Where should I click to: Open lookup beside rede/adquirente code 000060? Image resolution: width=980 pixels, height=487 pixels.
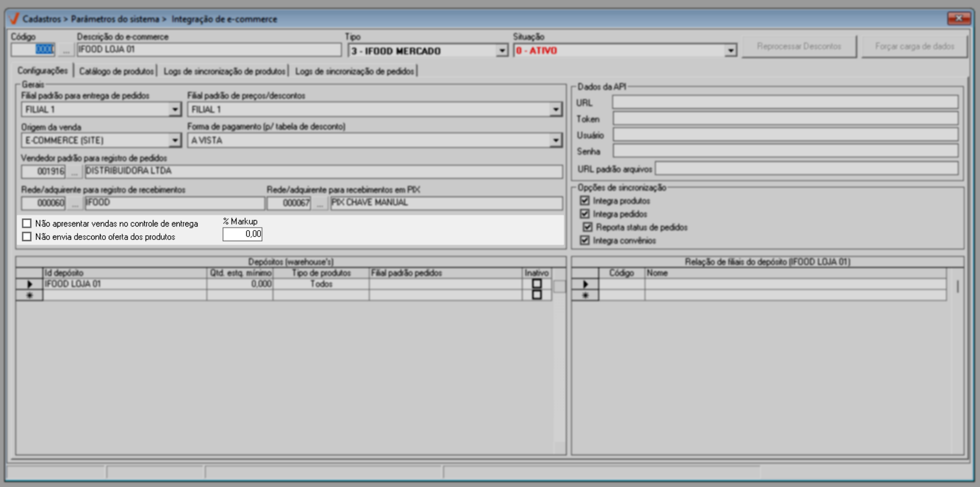(74, 204)
